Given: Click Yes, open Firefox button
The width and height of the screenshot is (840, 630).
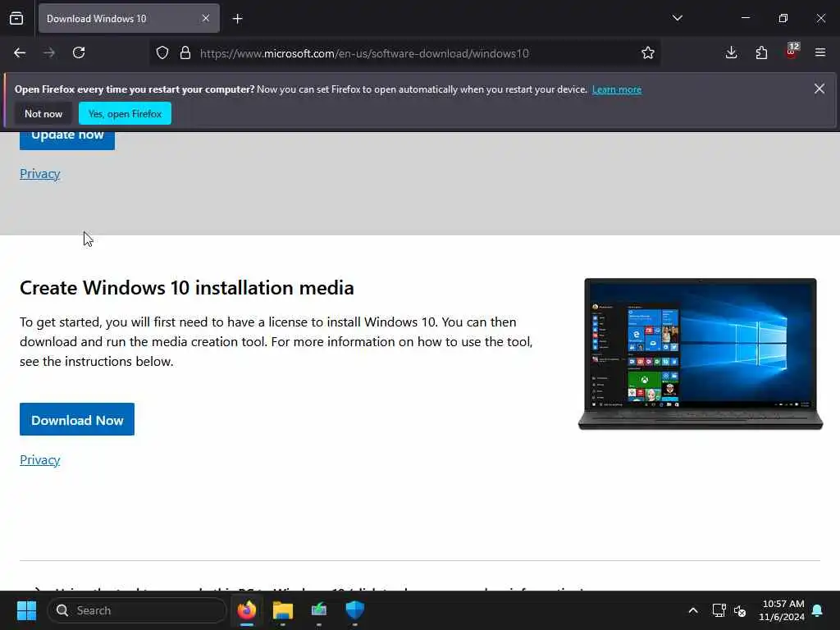Looking at the screenshot, I should tap(125, 113).
